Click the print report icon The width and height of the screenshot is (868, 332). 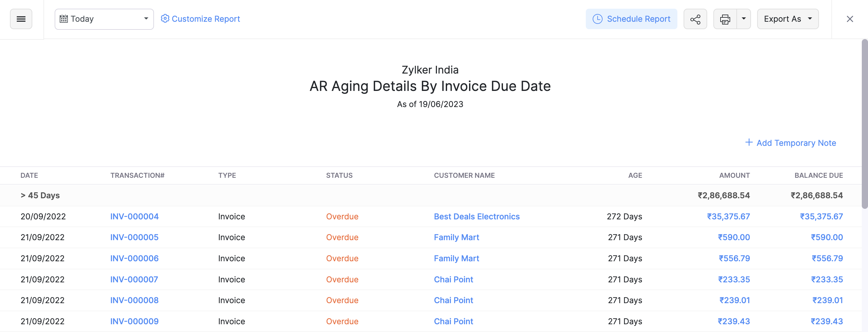725,19
